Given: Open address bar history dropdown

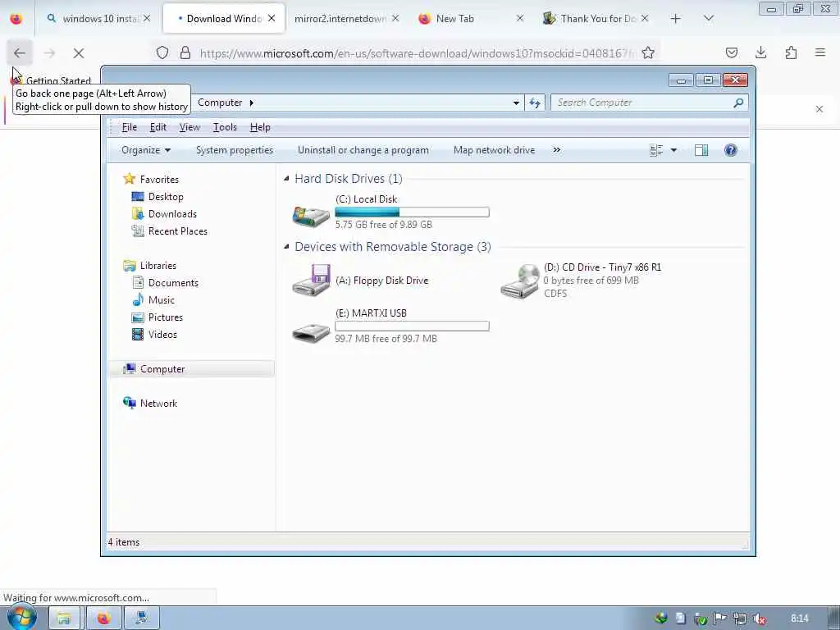Looking at the screenshot, I should pos(515,103).
